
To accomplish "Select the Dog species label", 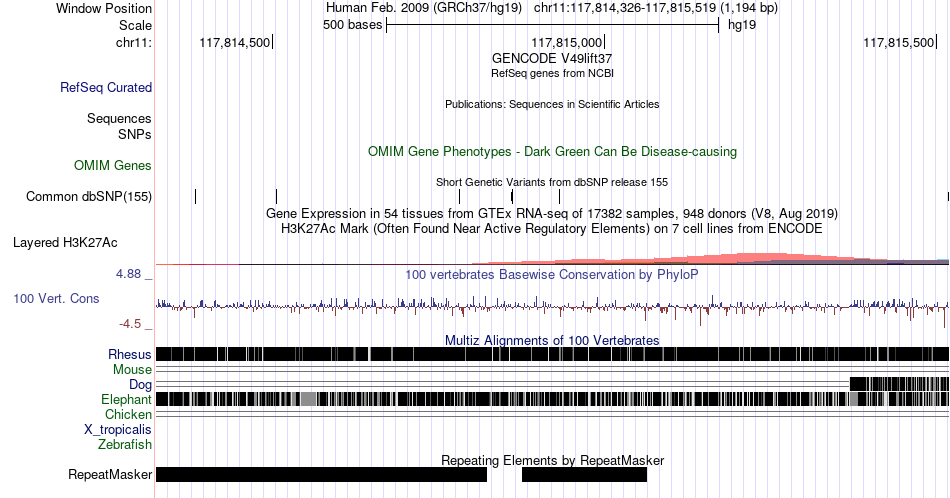I will (140, 385).
